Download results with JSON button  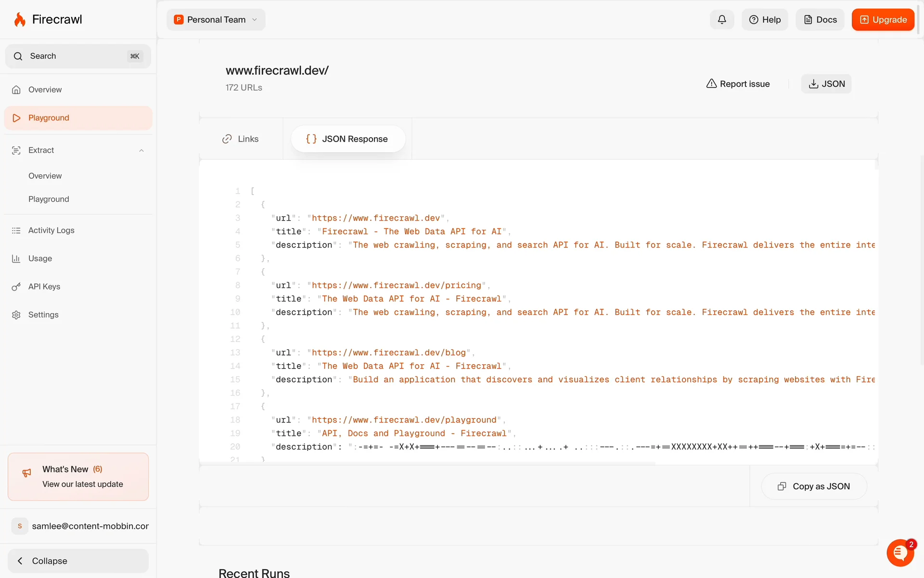click(x=826, y=84)
